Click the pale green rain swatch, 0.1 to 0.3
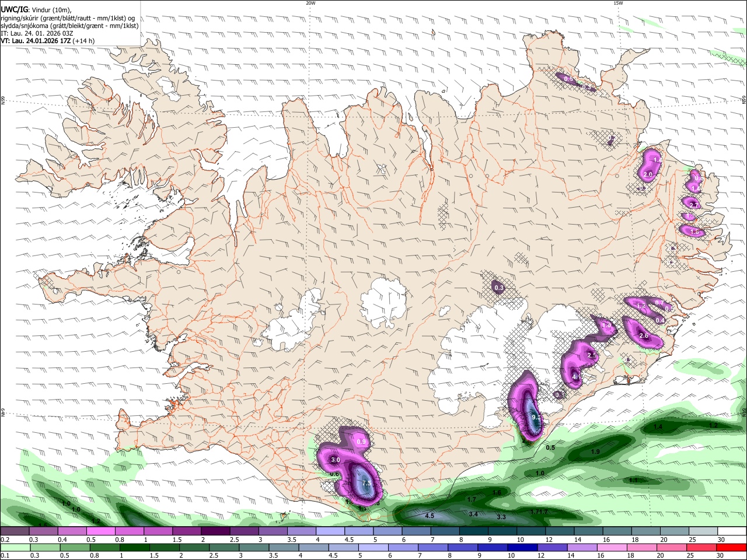The width and height of the screenshot is (747, 560). [15, 548]
